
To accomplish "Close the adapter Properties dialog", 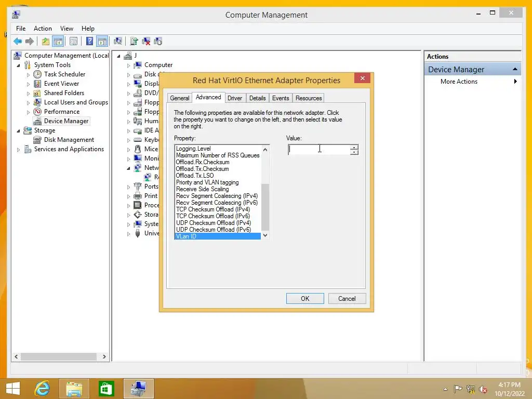I will [x=362, y=78].
